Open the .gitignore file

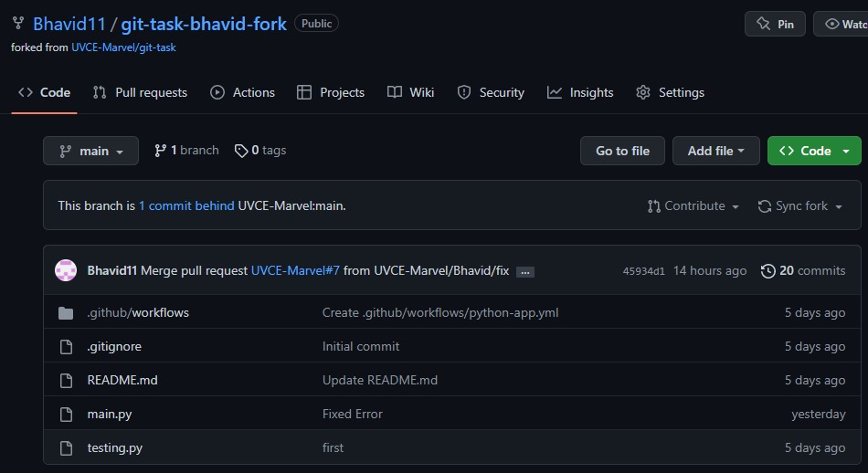114,346
